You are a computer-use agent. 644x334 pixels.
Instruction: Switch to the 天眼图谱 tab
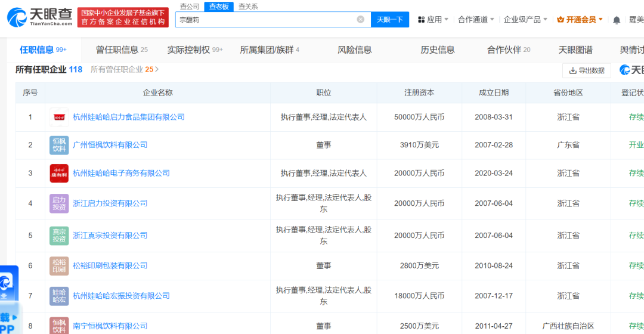coord(575,50)
